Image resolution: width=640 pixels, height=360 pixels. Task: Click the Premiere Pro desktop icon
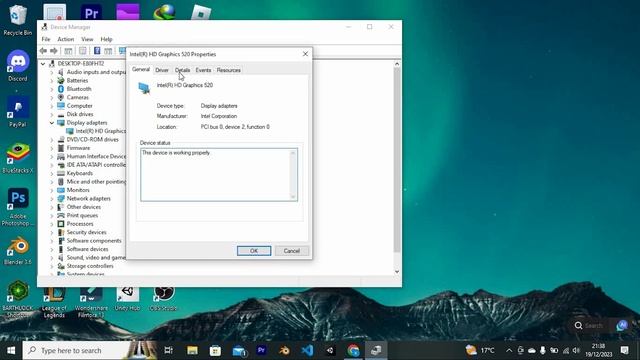91,13
